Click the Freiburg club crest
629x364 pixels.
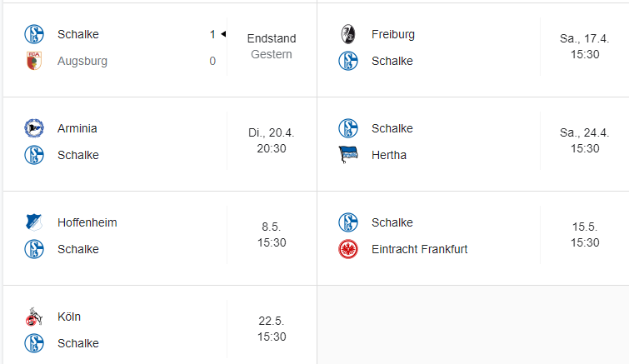(x=347, y=34)
